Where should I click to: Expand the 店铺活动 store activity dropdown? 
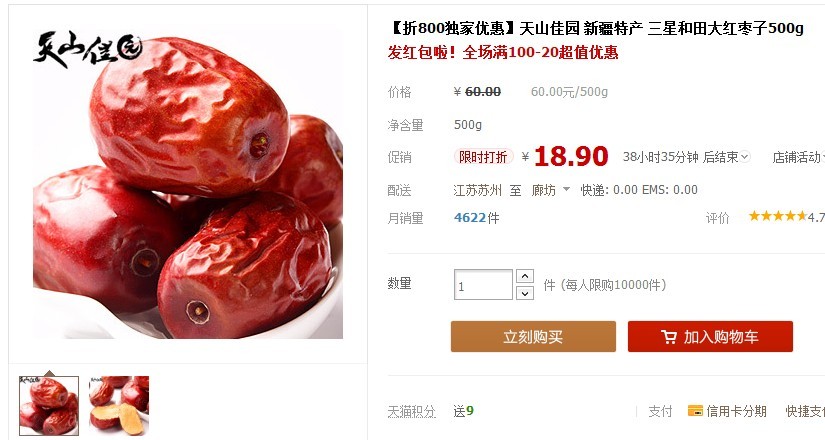coord(798,157)
